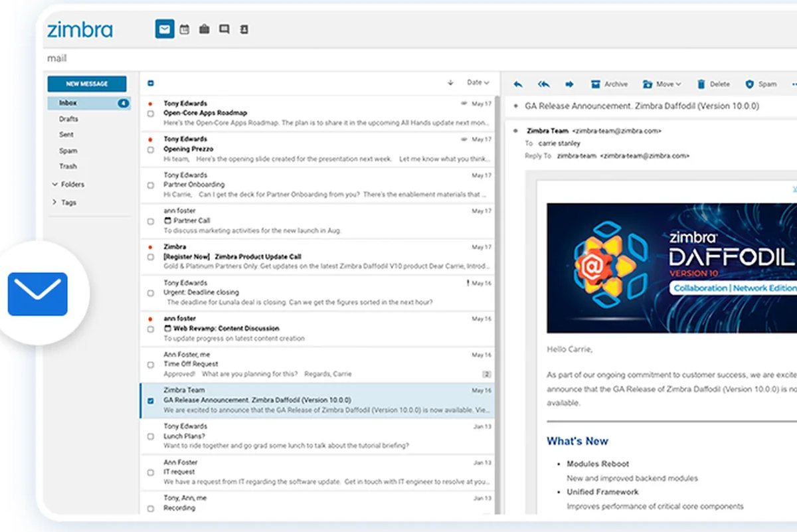Collapse the Zimbra Team message header dot
The width and height of the screenshot is (797, 532).
tap(515, 132)
